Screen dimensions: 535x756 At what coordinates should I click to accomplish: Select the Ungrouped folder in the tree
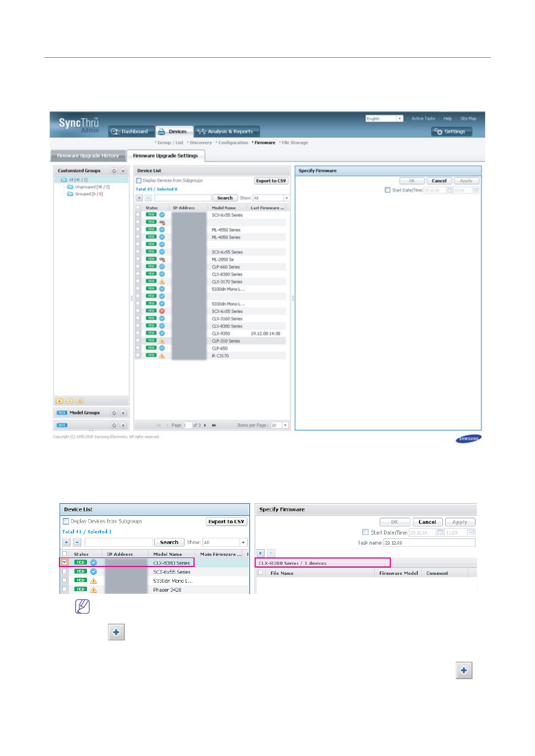pos(89,187)
